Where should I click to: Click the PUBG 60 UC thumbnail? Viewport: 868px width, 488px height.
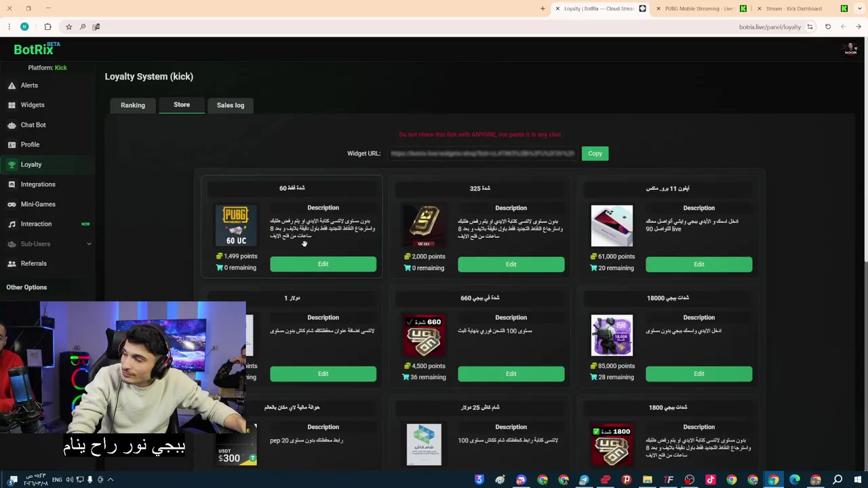(x=236, y=226)
